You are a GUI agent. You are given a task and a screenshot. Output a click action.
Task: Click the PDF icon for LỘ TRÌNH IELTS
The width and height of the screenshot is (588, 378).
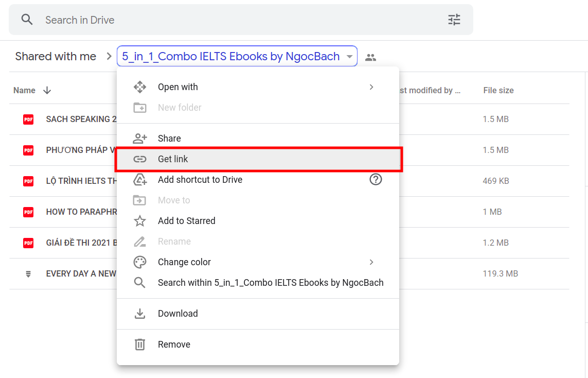(28, 181)
